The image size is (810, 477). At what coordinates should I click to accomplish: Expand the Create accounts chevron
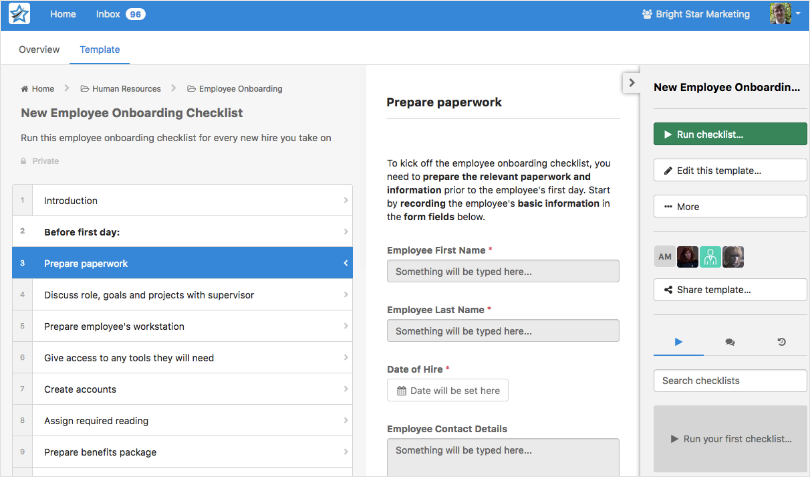click(346, 389)
